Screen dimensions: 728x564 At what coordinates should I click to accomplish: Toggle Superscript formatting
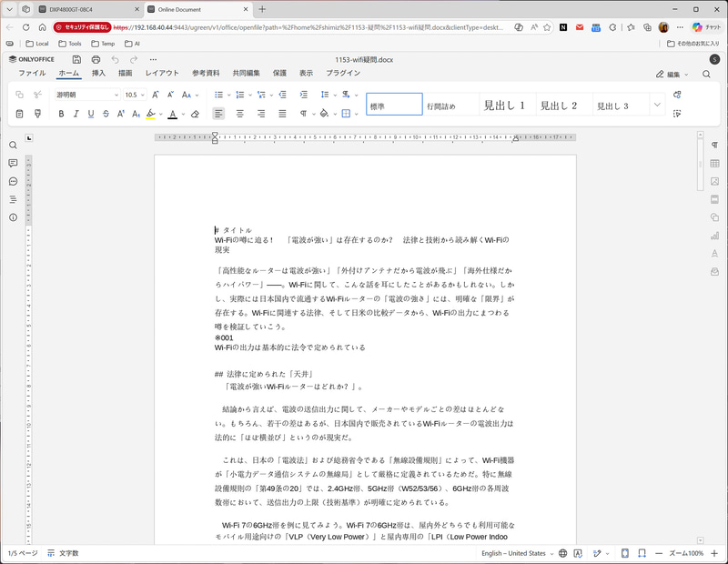point(121,114)
